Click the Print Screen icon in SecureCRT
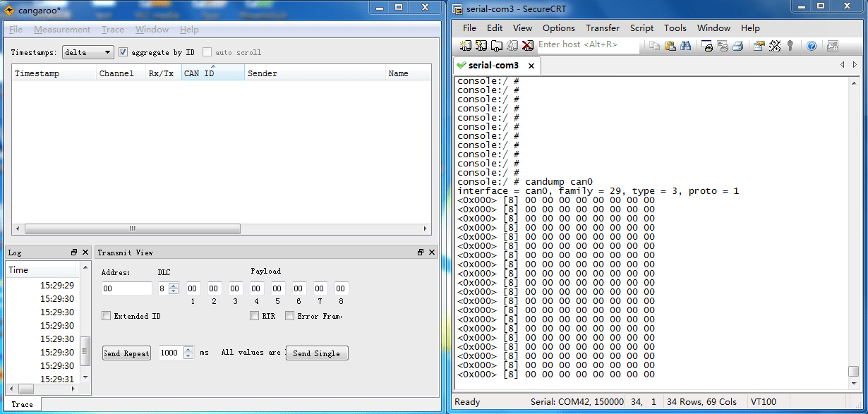The image size is (868, 414). coord(708,46)
